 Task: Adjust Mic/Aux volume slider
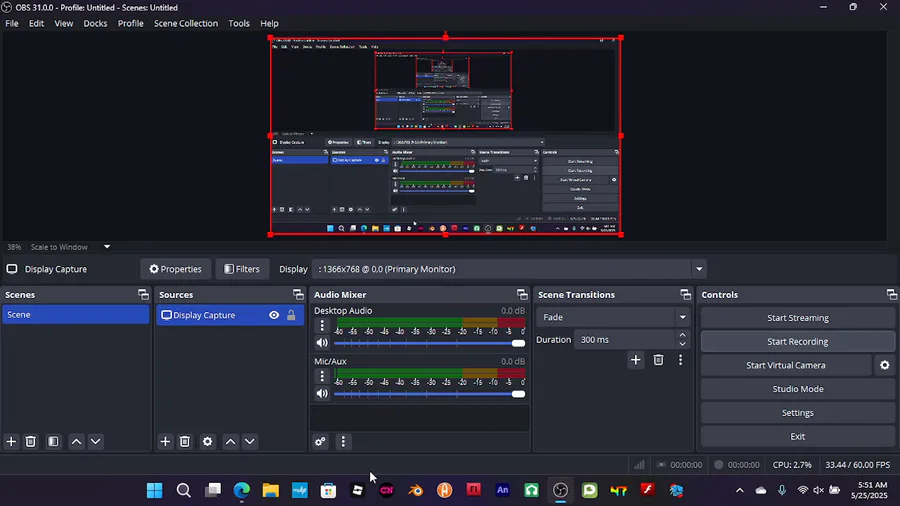tap(429, 394)
